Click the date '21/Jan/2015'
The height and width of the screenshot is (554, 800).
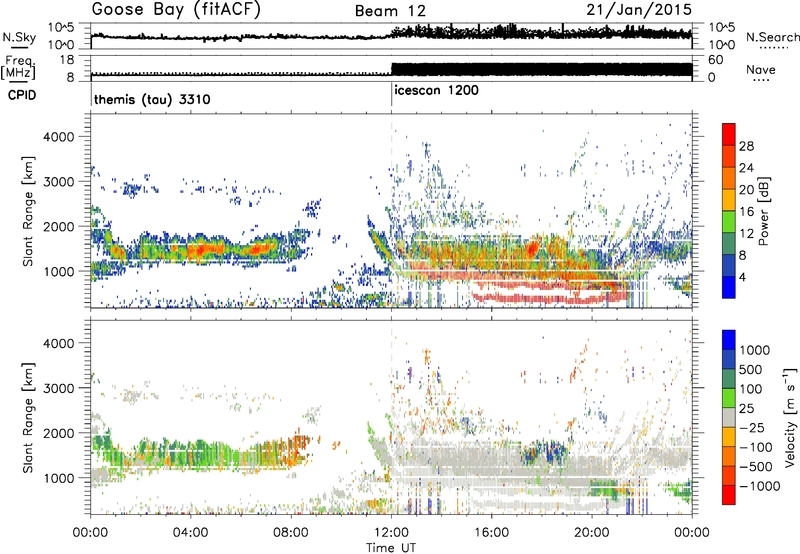click(x=639, y=10)
